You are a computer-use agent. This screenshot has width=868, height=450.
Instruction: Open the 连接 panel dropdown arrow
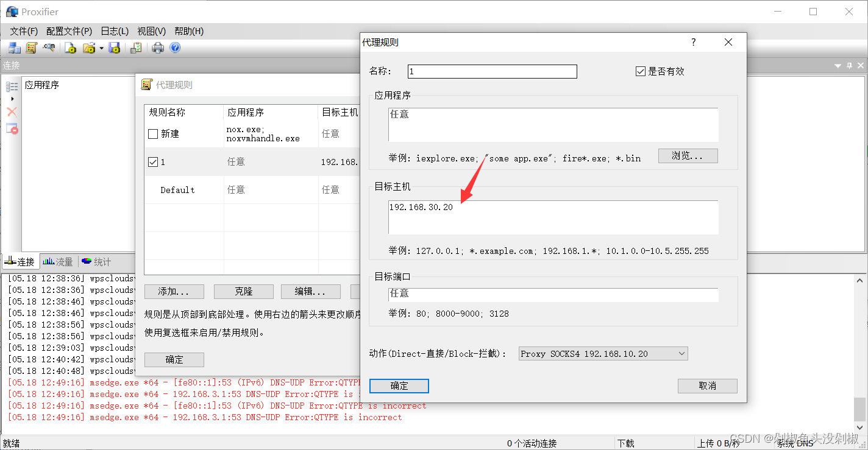pos(838,65)
